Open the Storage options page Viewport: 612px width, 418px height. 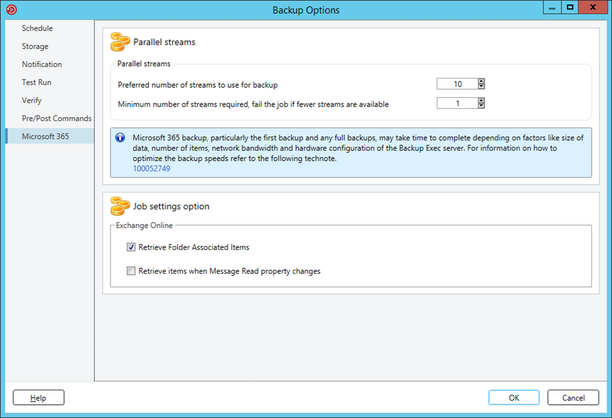tap(35, 46)
